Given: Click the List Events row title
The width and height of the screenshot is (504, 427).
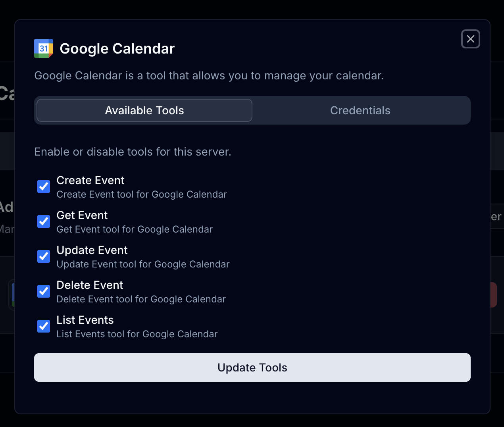Looking at the screenshot, I should [x=85, y=320].
